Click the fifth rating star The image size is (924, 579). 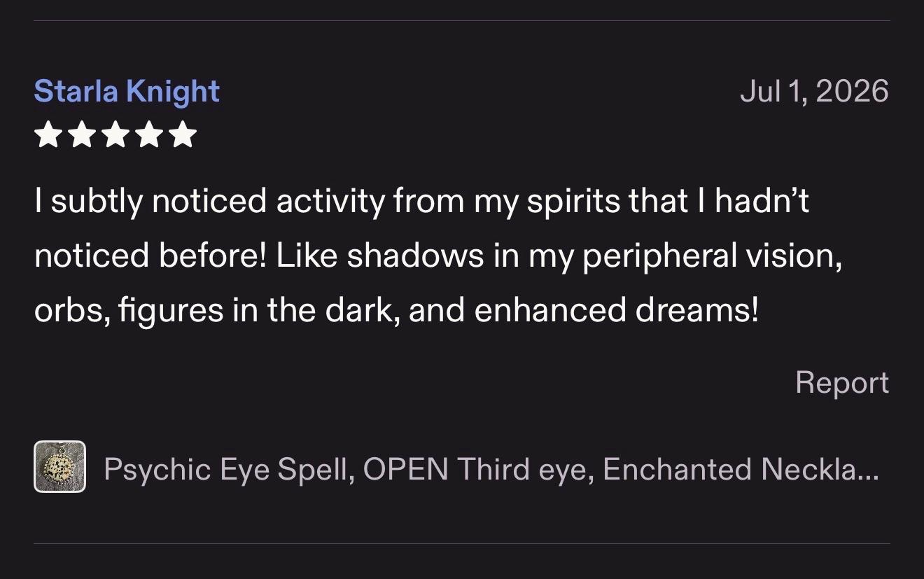(183, 134)
